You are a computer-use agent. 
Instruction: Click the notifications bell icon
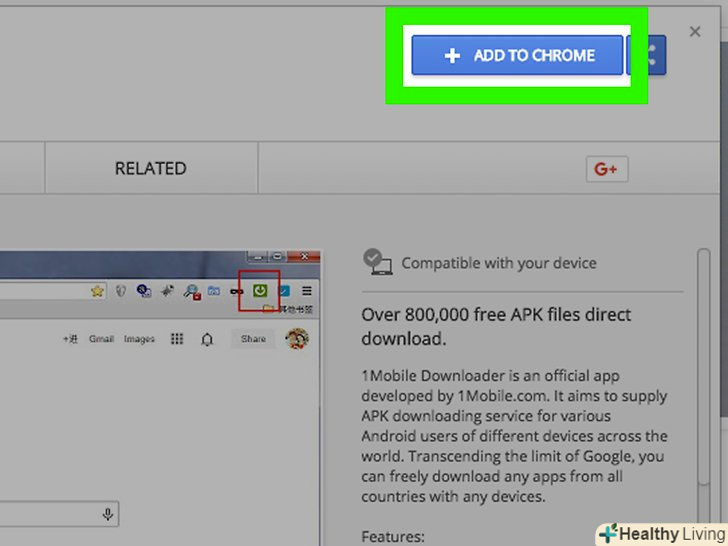coord(207,339)
